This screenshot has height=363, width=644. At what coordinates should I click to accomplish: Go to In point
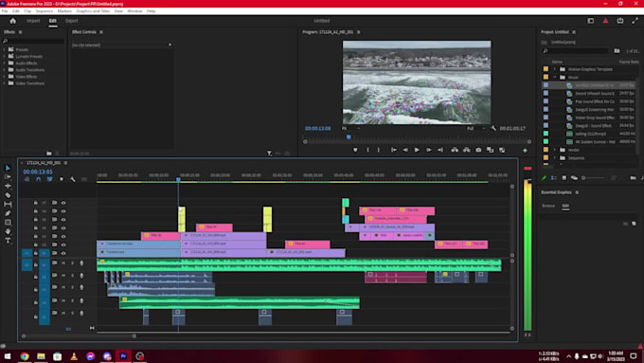(x=393, y=150)
